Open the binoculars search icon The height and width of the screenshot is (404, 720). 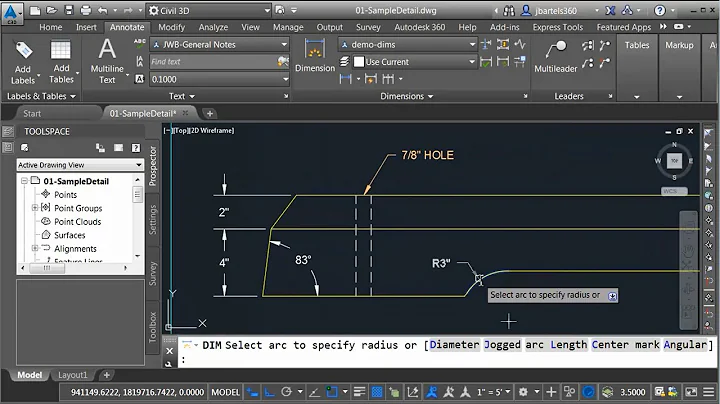[x=509, y=11]
